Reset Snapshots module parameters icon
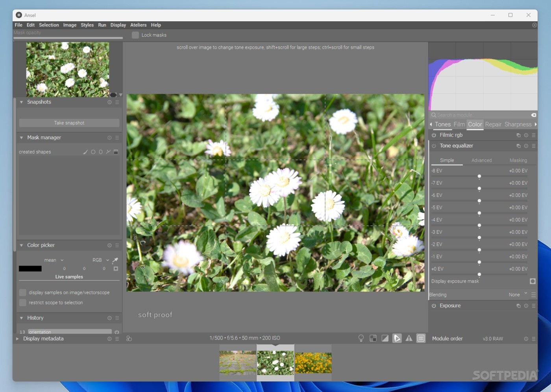 coord(109,102)
